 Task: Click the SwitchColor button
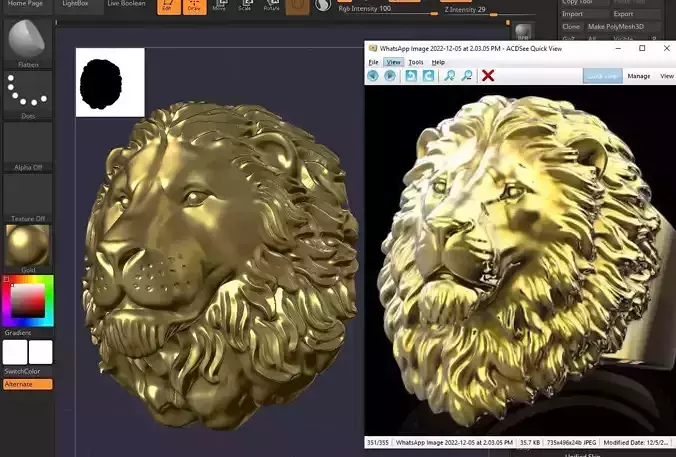pyautogui.click(x=22, y=371)
